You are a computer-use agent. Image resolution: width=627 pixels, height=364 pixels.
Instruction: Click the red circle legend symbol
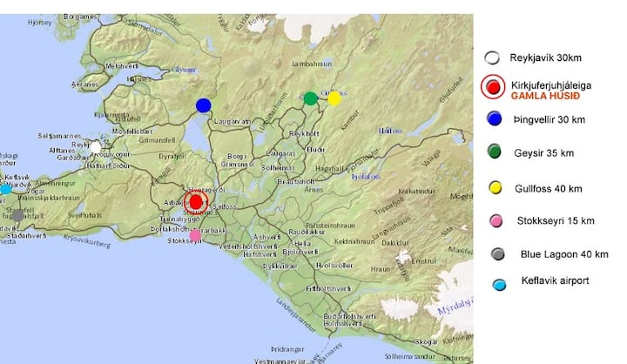click(494, 86)
